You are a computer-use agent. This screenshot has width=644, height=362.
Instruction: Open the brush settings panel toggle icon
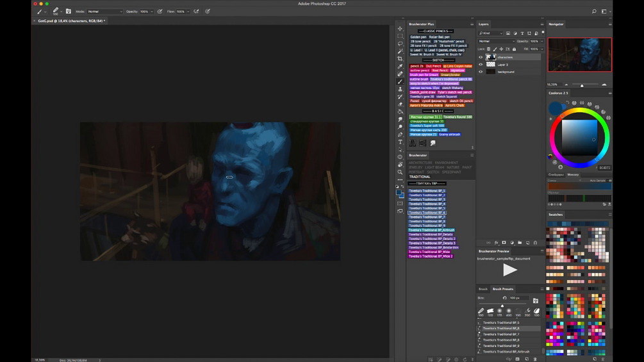coord(69,12)
